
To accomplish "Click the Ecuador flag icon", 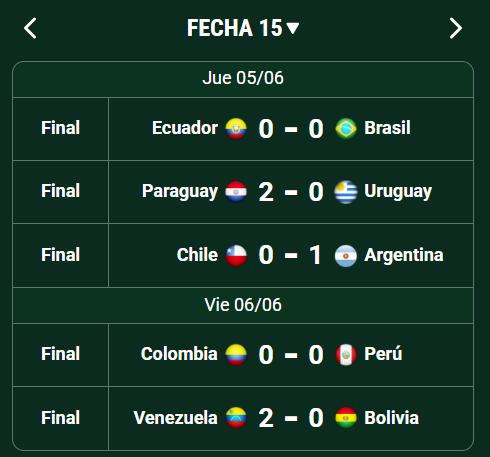I will (236, 128).
